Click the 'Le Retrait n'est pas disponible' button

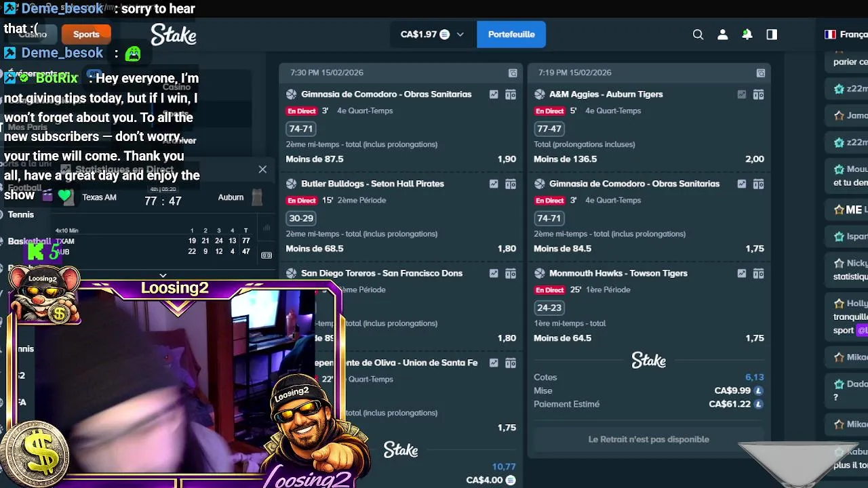point(649,439)
